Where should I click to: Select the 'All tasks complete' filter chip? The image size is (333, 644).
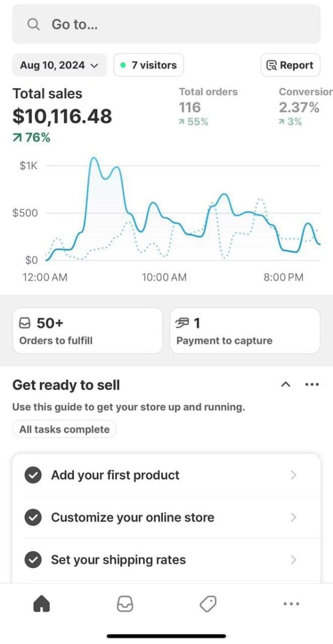[64, 429]
